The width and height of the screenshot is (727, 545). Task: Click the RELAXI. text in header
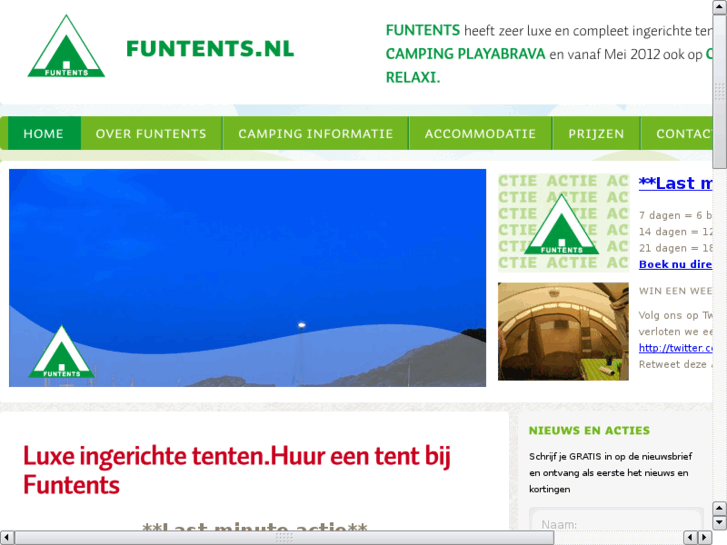coord(413,77)
